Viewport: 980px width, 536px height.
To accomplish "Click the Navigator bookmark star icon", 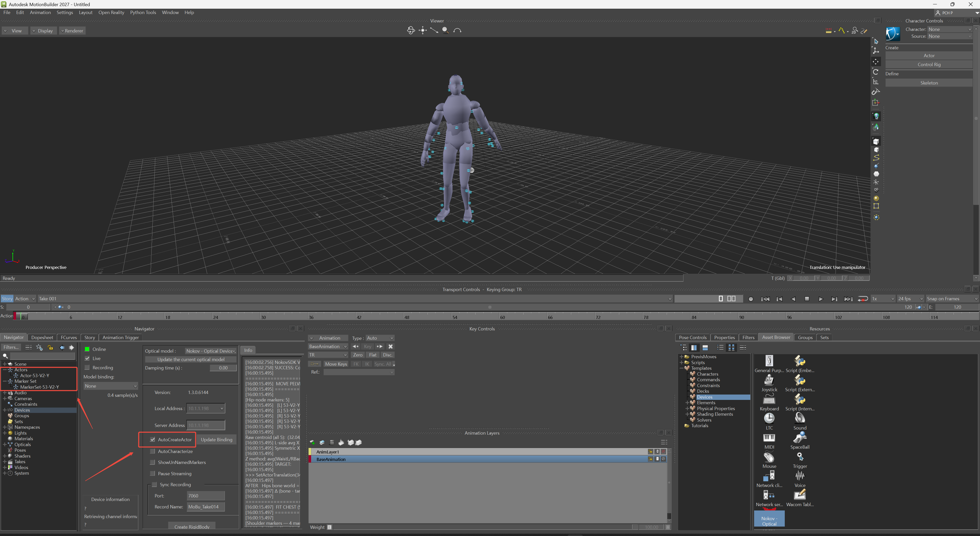I will click(x=39, y=347).
